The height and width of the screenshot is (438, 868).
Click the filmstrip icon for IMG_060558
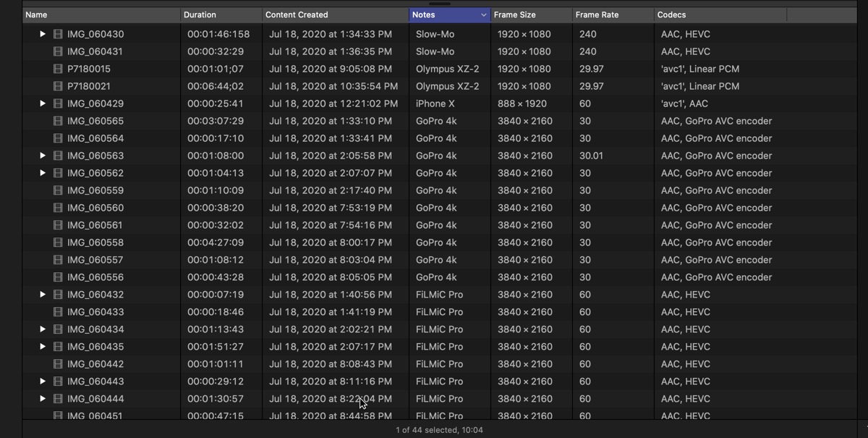pyautogui.click(x=58, y=243)
